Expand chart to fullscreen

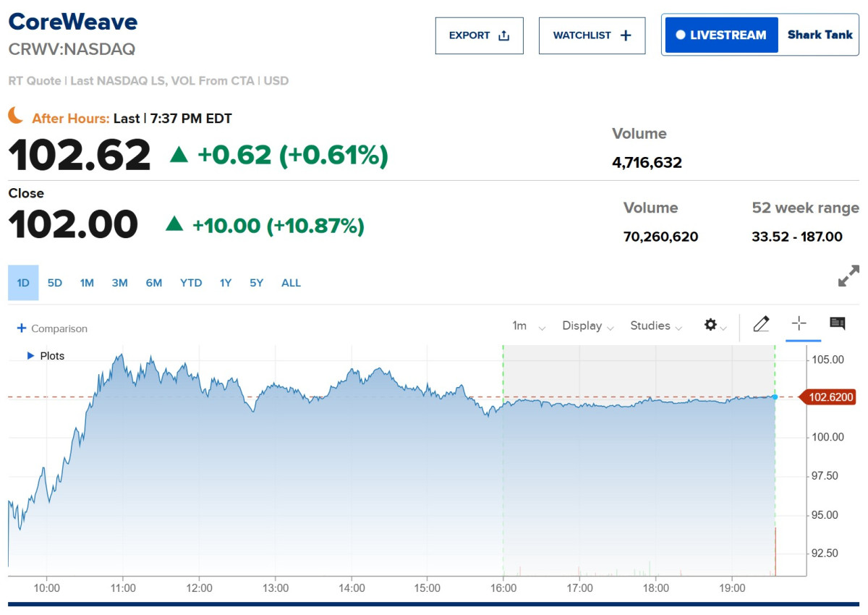tap(848, 276)
